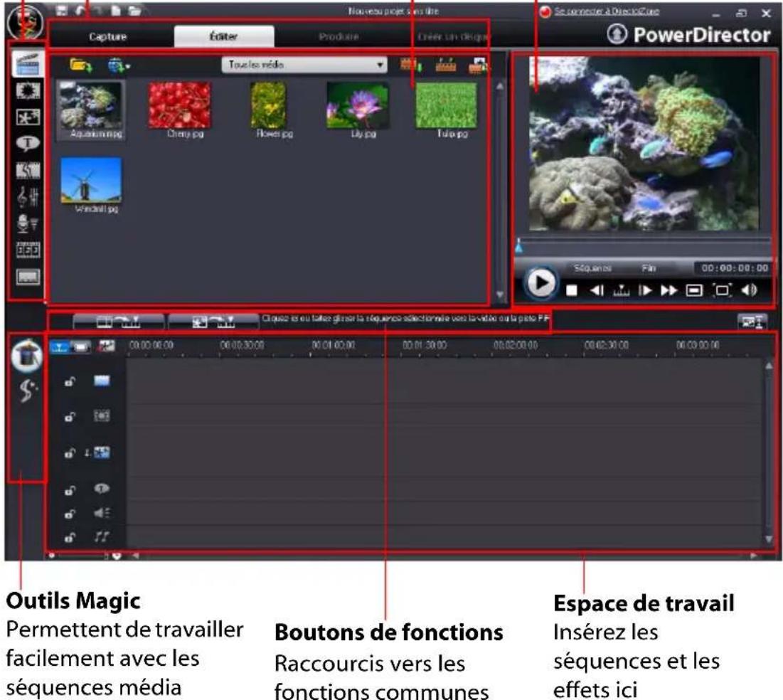
Task: Import media with the yellow folder icon
Action: pos(80,65)
